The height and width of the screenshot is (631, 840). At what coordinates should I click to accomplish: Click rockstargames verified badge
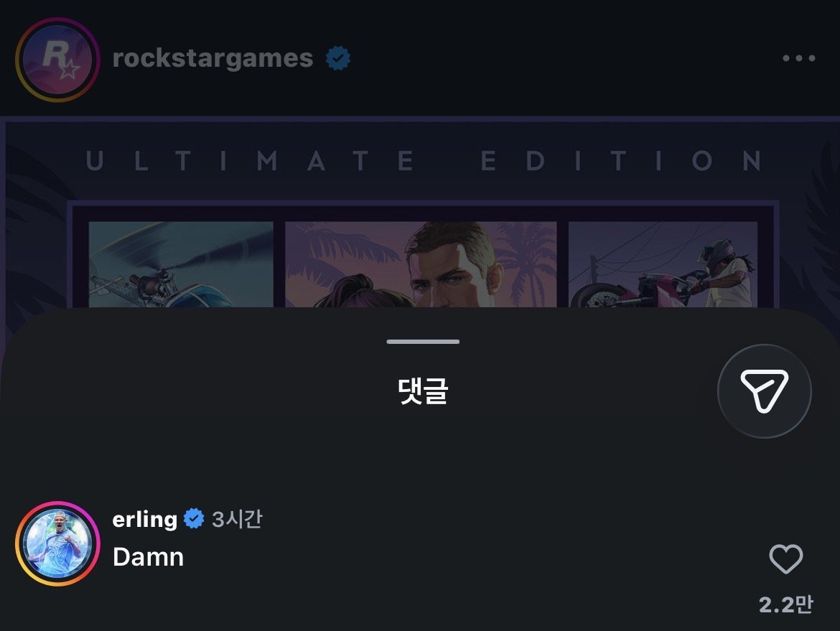(338, 58)
